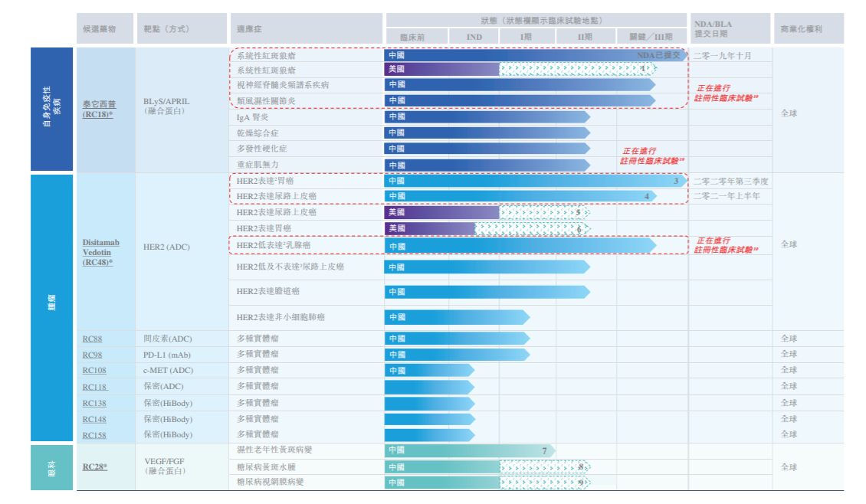Open the RC28 ophthalmology drug link
Viewport: 866px width, 504px height.
pyautogui.click(x=95, y=467)
